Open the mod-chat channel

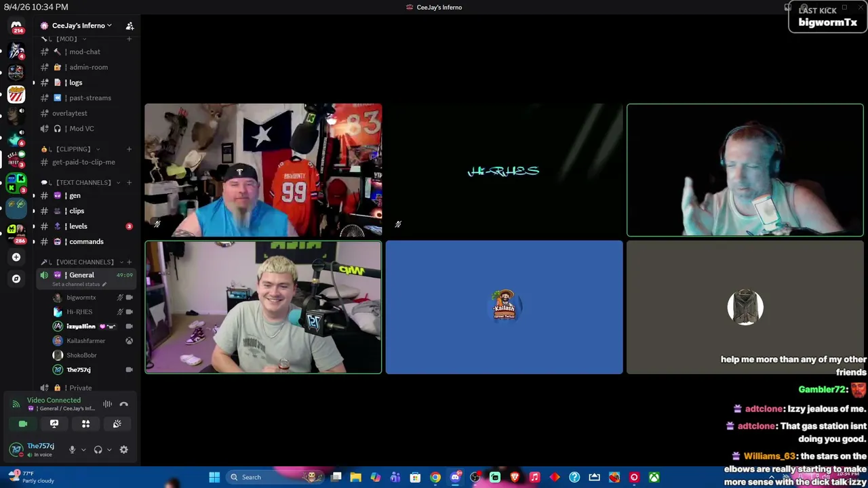86,52
